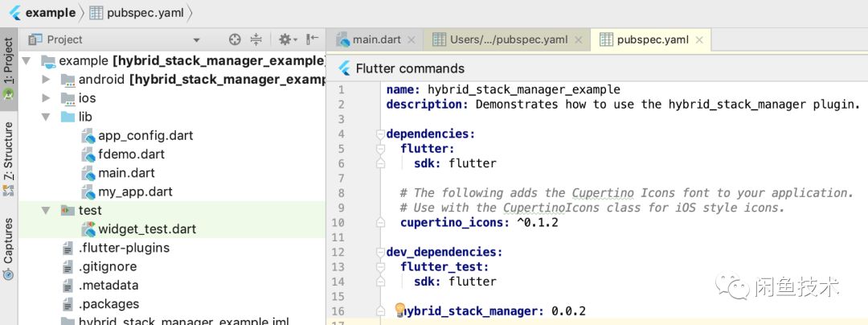Click the widget_test.dart file icon
This screenshot has height=325, width=868.
(x=88, y=229)
